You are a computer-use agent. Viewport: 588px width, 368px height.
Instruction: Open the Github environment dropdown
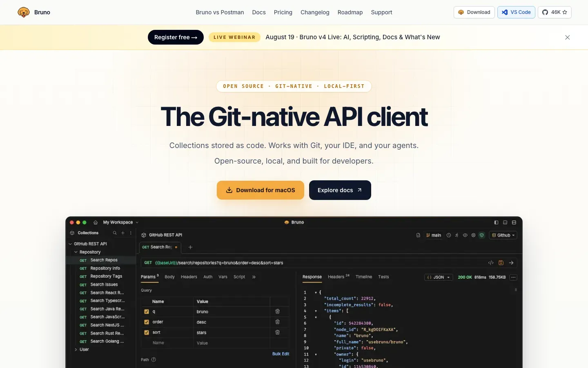pos(503,235)
